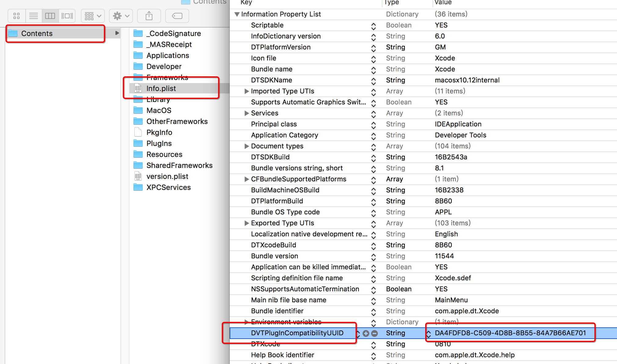Click the Value column header
Viewport: 617px width, 364px height.
pos(443,2)
